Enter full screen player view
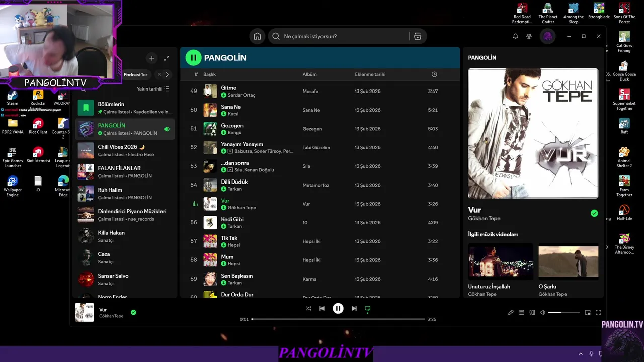This screenshot has height=362, width=644. coord(598,312)
